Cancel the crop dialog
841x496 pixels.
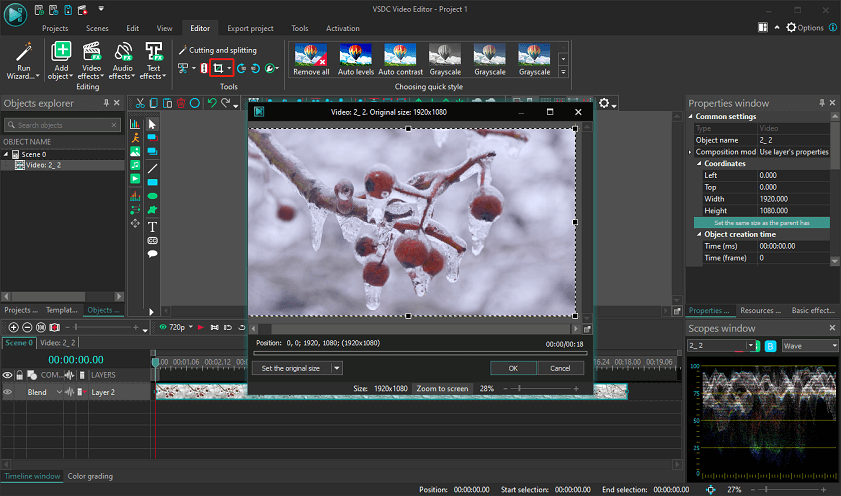coord(560,368)
